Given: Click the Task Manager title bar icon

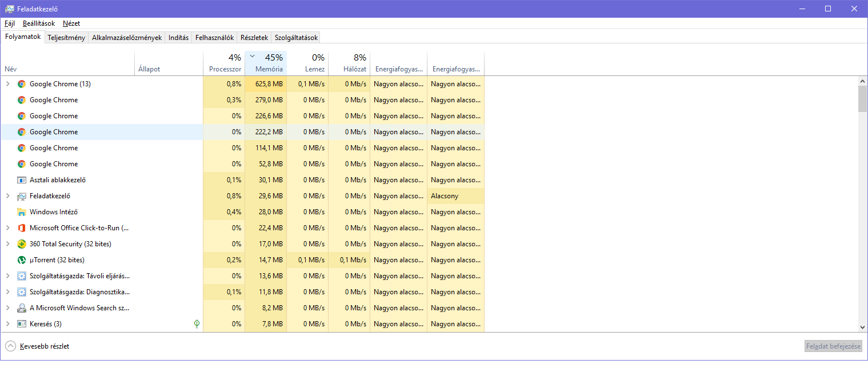Looking at the screenshot, I should coord(10,9).
